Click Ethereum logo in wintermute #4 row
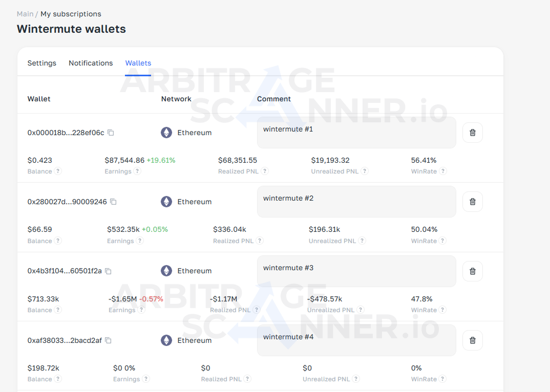Screen dimensions: 550x392 coord(166,340)
